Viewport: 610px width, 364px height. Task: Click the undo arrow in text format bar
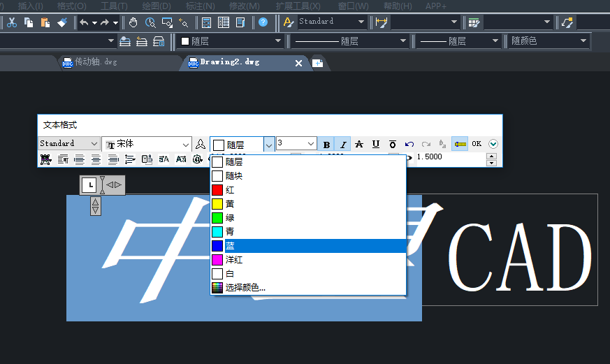pyautogui.click(x=409, y=144)
